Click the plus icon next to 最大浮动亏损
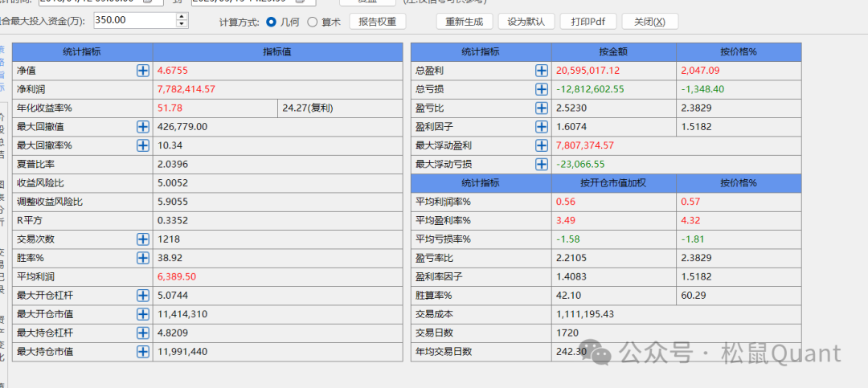Viewport: 868px width, 388px height. 542,164
